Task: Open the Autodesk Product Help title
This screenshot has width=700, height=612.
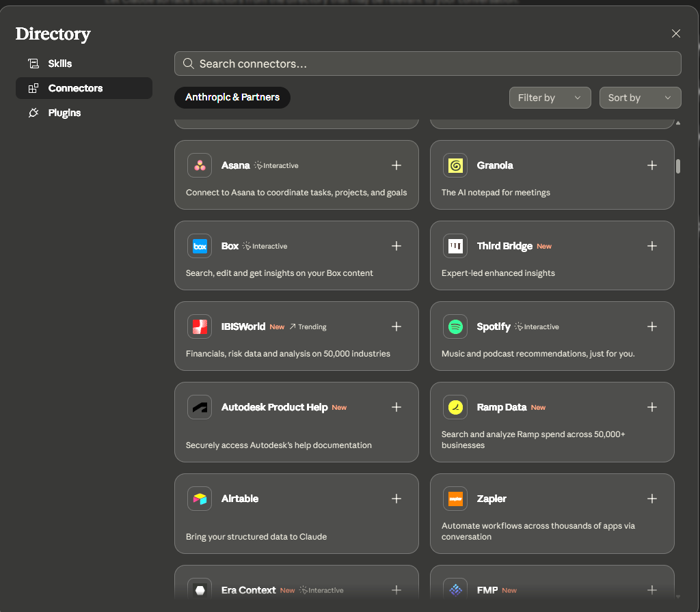Action: click(275, 407)
